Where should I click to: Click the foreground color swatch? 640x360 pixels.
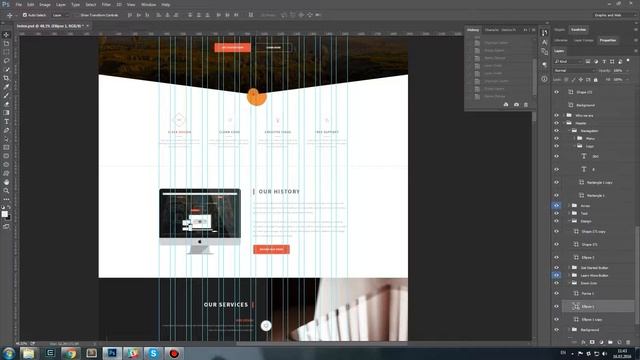(x=4, y=214)
